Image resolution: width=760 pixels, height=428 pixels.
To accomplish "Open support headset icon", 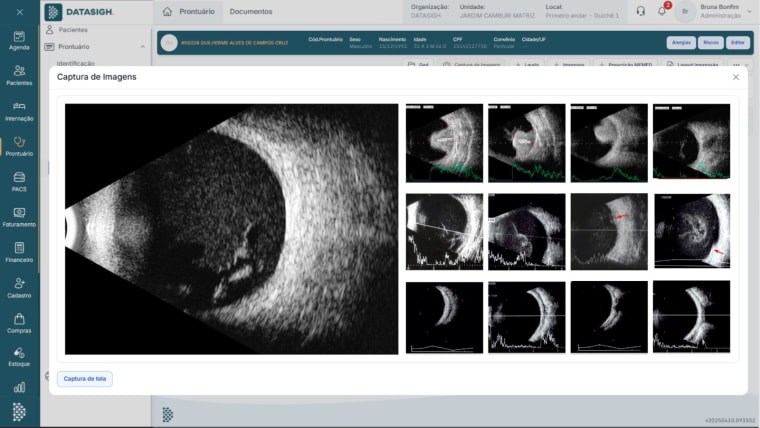I will [641, 11].
